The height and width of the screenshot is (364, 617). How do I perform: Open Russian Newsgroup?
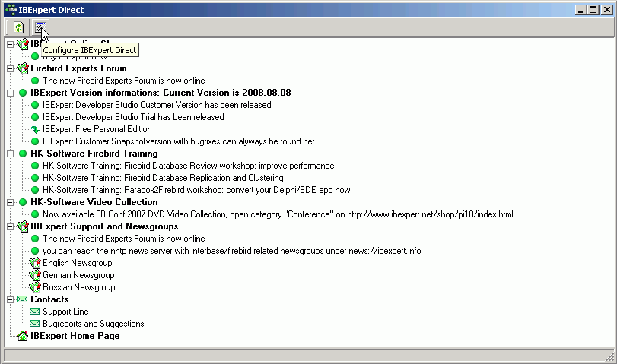(79, 287)
